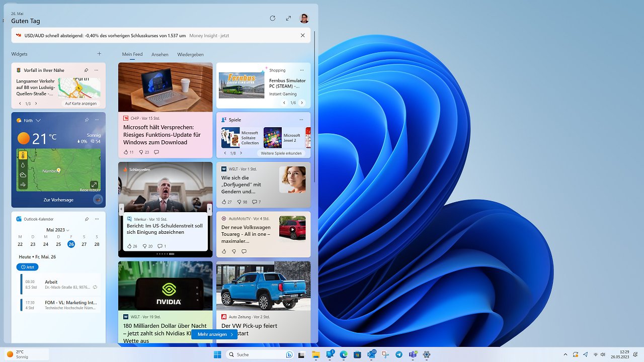Open weather widget more options menu
This screenshot has height=362, width=644.
point(96,120)
